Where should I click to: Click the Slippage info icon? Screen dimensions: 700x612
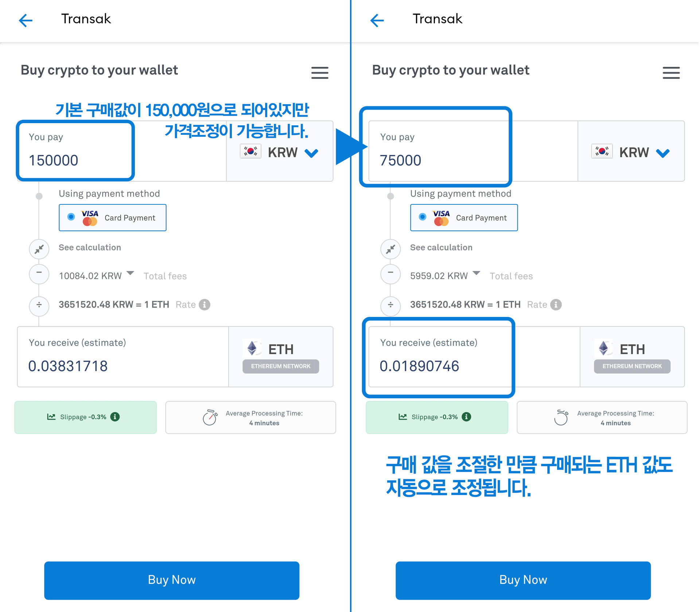click(x=115, y=417)
